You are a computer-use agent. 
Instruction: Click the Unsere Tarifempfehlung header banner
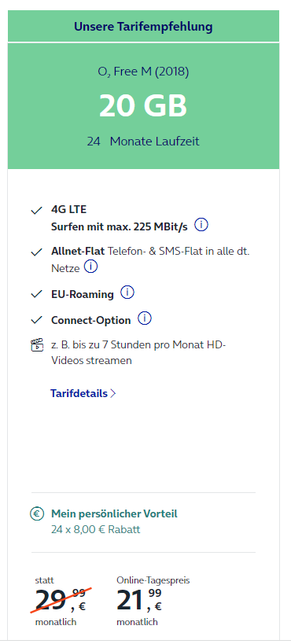pos(143,27)
